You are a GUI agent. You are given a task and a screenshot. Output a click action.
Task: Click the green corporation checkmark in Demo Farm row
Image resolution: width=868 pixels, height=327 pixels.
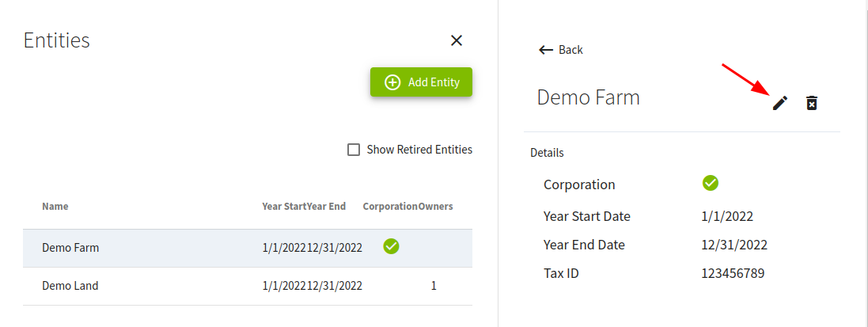click(391, 246)
